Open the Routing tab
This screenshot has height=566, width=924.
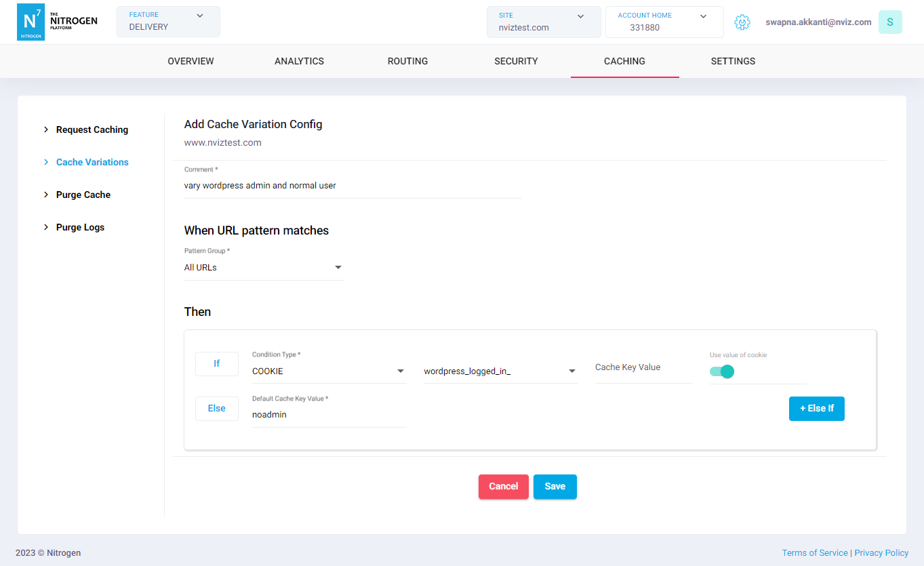point(407,61)
